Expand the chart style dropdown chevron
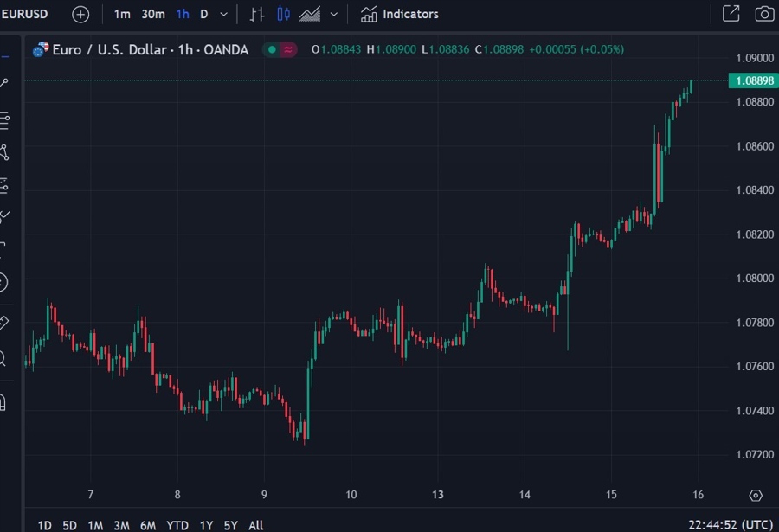This screenshot has width=779, height=532. point(334,15)
